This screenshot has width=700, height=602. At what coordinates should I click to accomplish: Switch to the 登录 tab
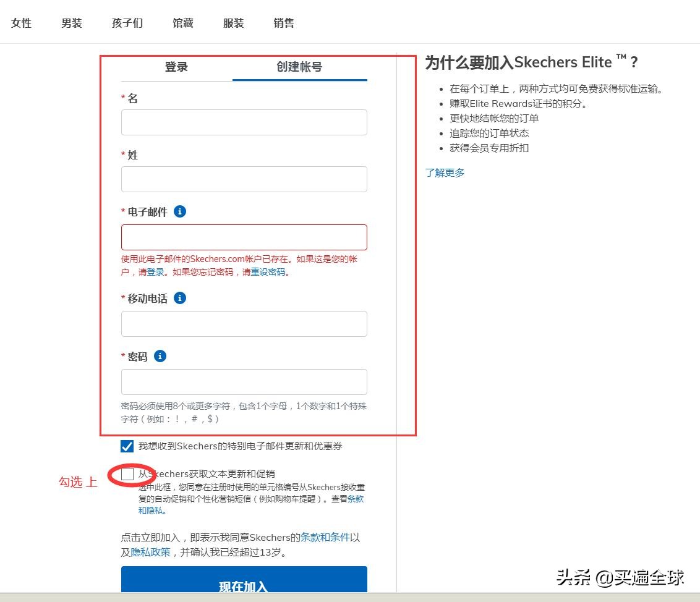point(176,67)
